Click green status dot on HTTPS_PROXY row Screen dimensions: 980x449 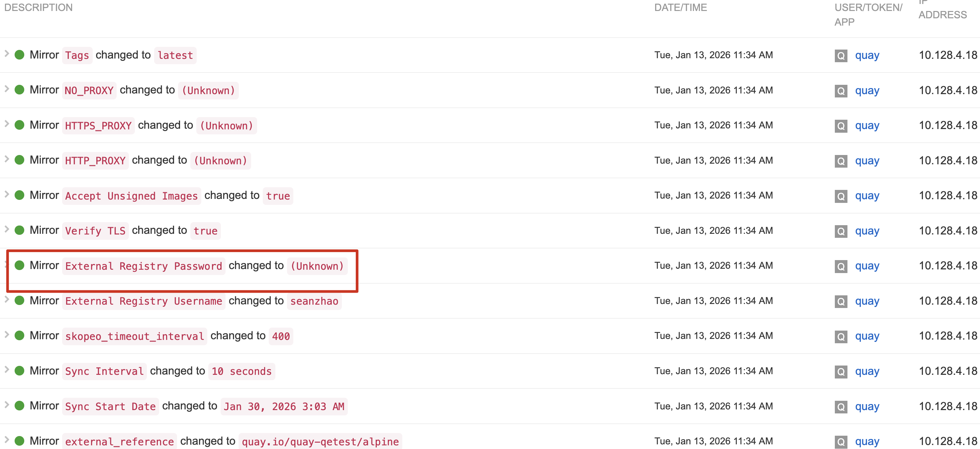19,125
